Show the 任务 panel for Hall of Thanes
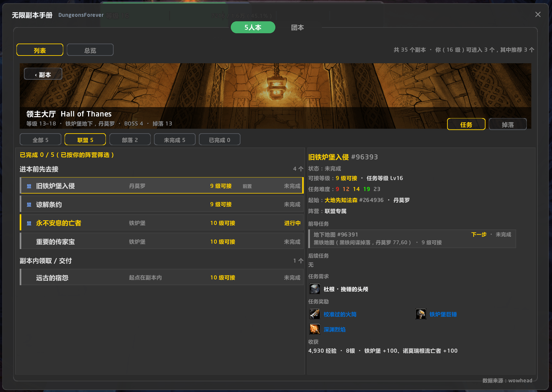Screen dimensions: 552x392 click(466, 124)
